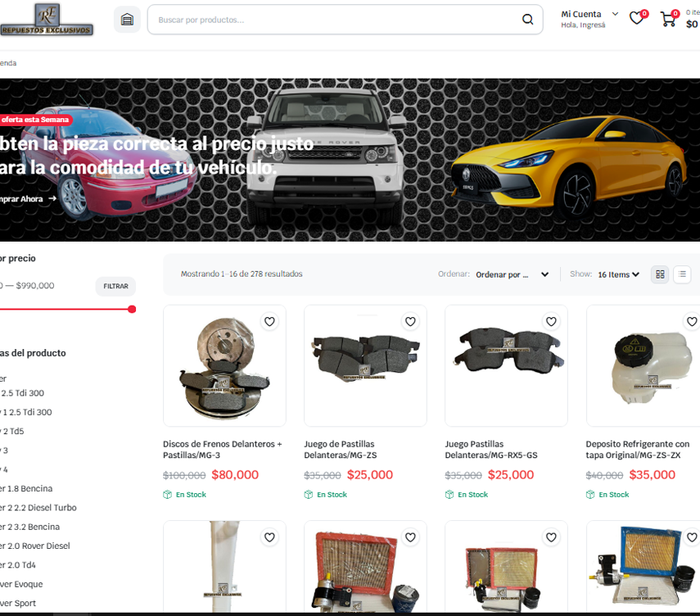The width and height of the screenshot is (700, 616).
Task: Open Deposito Refrigerante con tapa Original link
Action: pyautogui.click(x=637, y=450)
